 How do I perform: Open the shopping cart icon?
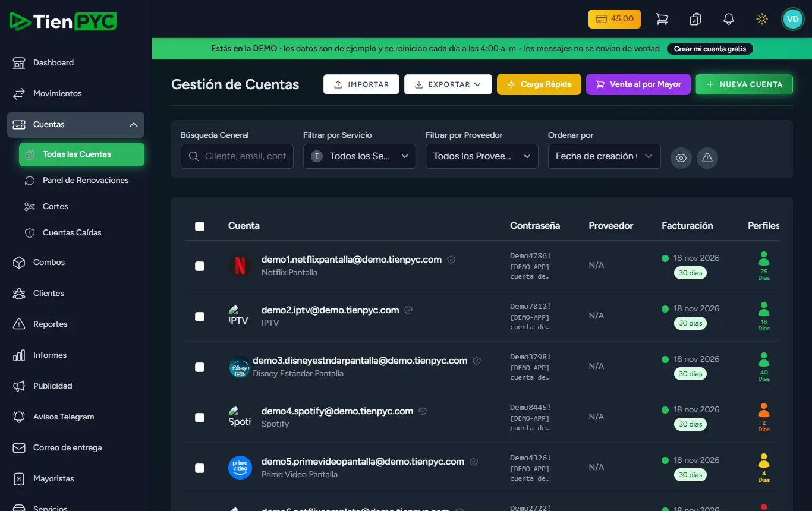tap(662, 19)
